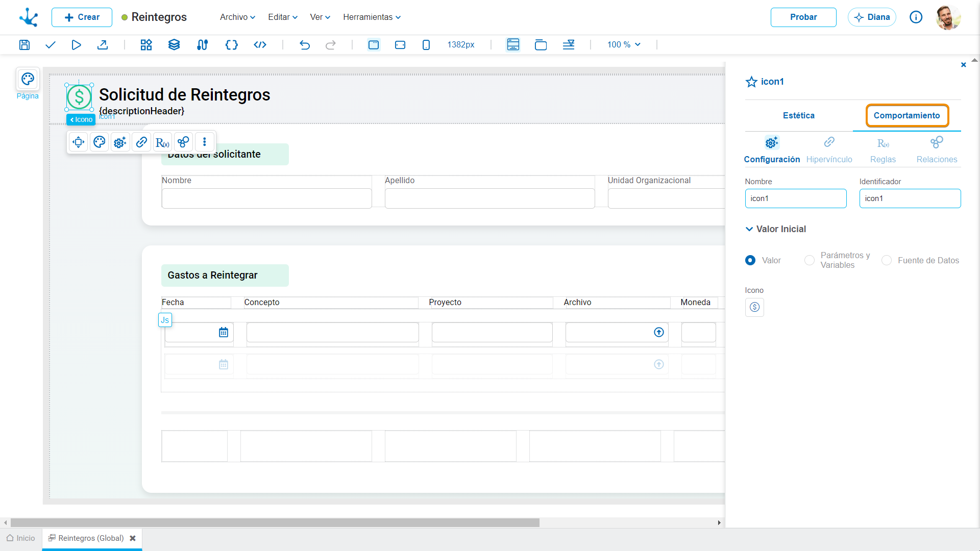The width and height of the screenshot is (980, 551).
Task: Click the code brackets </> toolbar icon
Action: click(x=260, y=45)
